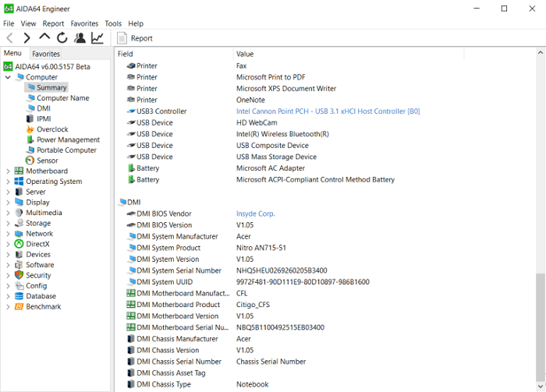This screenshot has width=546, height=392.
Task: Click the Forward navigation arrow
Action: pos(27,38)
